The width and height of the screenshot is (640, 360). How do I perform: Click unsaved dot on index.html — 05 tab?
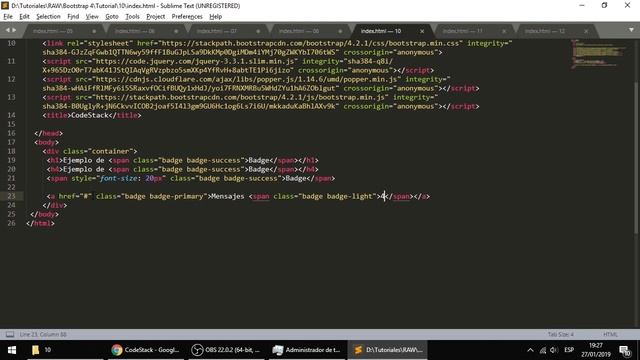[94, 31]
